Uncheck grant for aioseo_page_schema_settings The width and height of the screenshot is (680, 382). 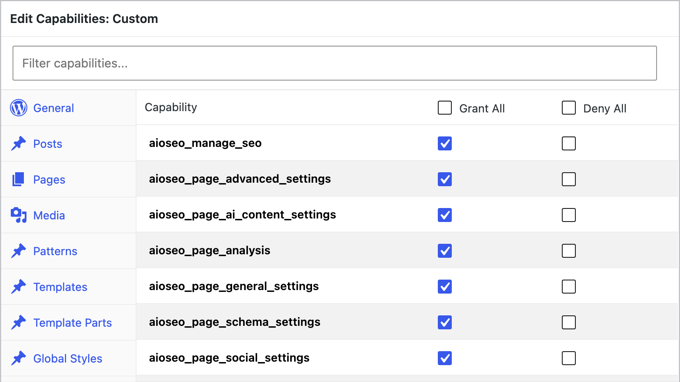coord(445,322)
